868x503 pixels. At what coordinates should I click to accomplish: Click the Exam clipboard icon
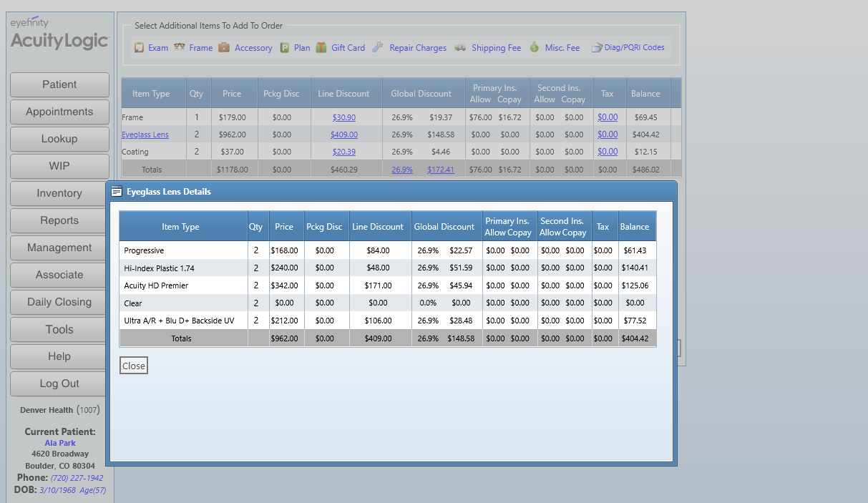[140, 48]
